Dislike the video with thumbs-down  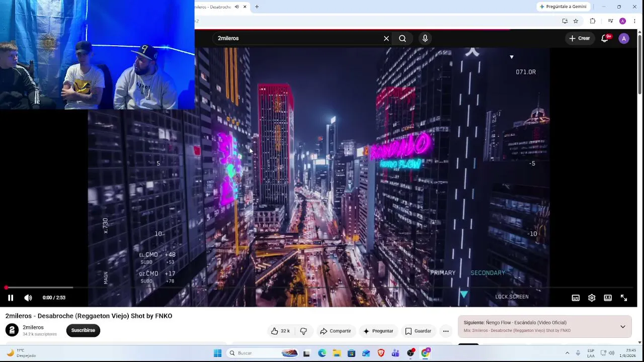click(303, 331)
